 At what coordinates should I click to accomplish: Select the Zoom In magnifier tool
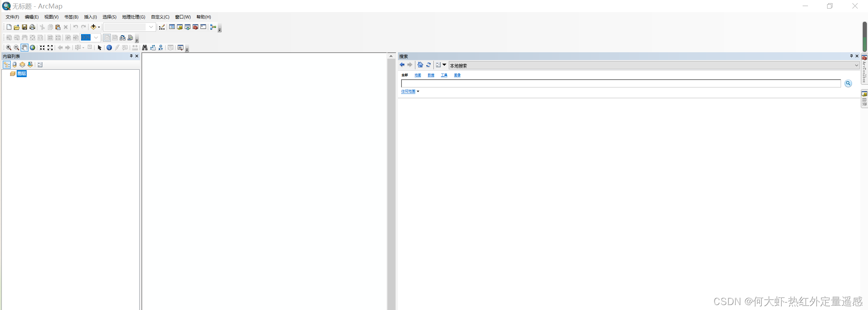(9, 48)
